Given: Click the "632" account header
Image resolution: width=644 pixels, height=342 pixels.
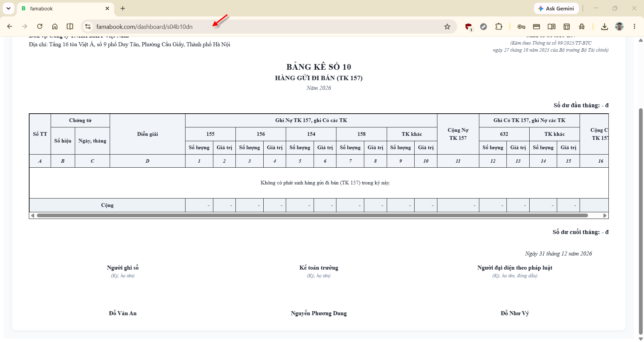Looking at the screenshot, I should pyautogui.click(x=504, y=134).
